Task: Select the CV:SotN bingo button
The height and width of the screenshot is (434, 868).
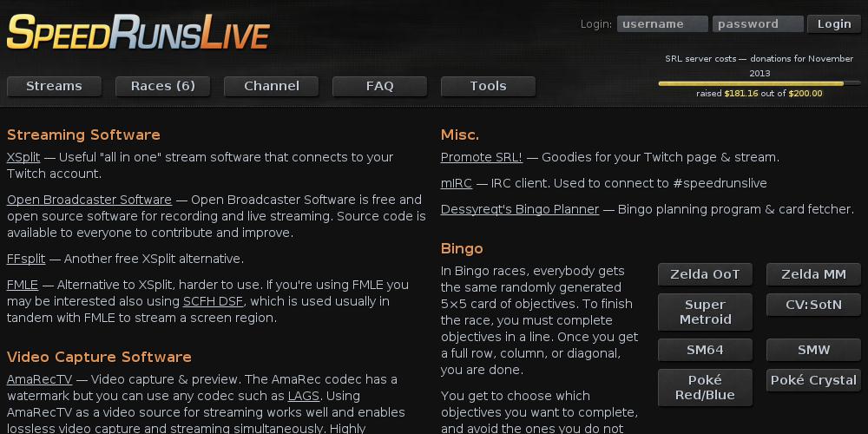Action: tap(813, 305)
